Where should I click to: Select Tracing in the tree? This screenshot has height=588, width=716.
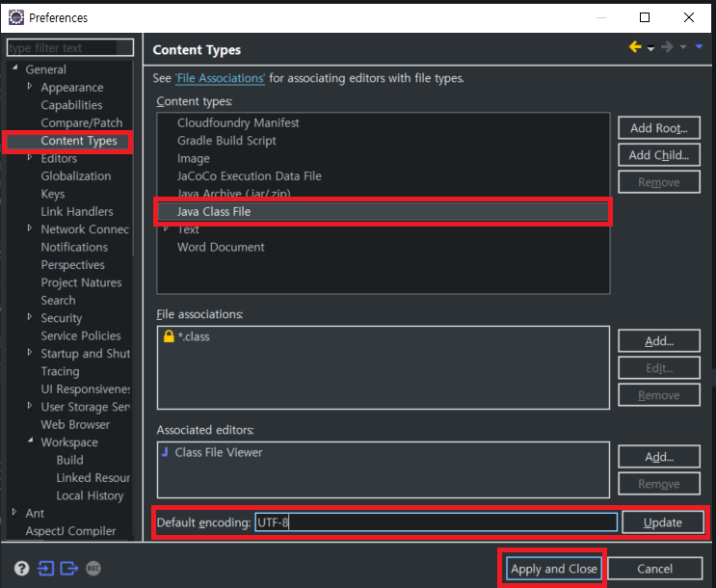(61, 371)
